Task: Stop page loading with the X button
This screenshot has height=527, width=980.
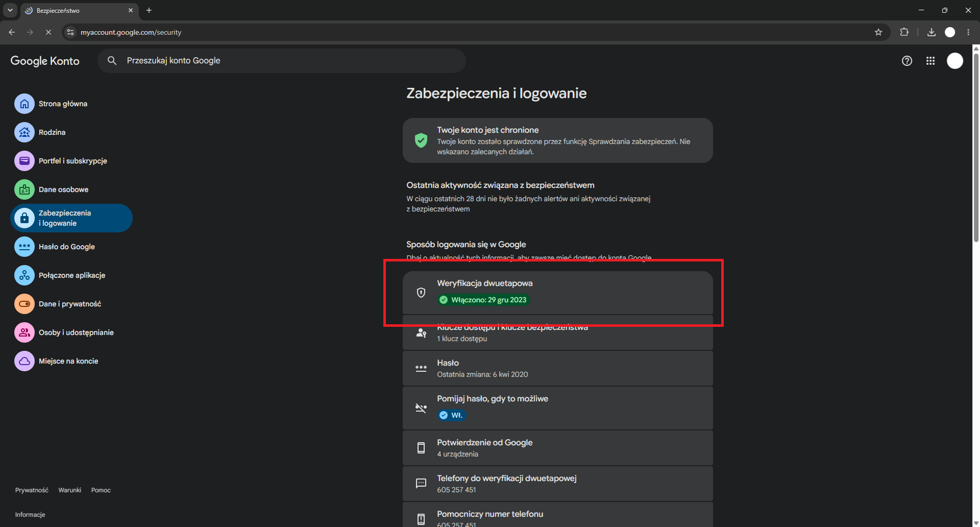Action: (48, 32)
